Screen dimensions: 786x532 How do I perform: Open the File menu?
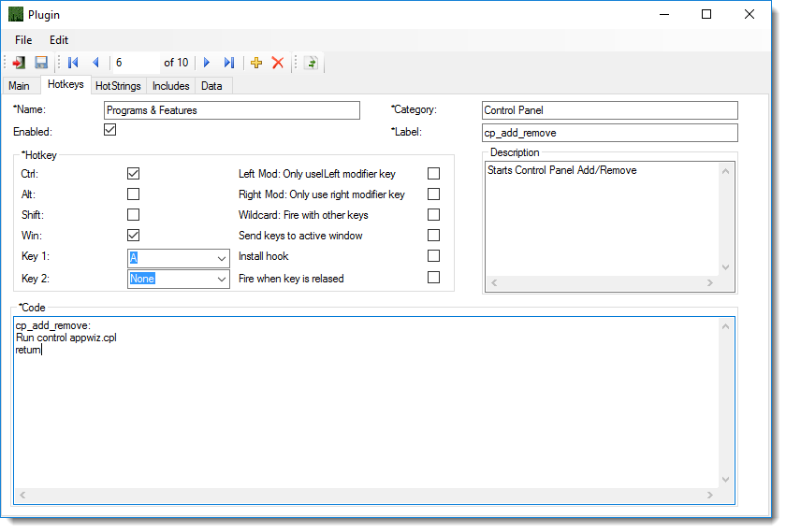coord(23,40)
